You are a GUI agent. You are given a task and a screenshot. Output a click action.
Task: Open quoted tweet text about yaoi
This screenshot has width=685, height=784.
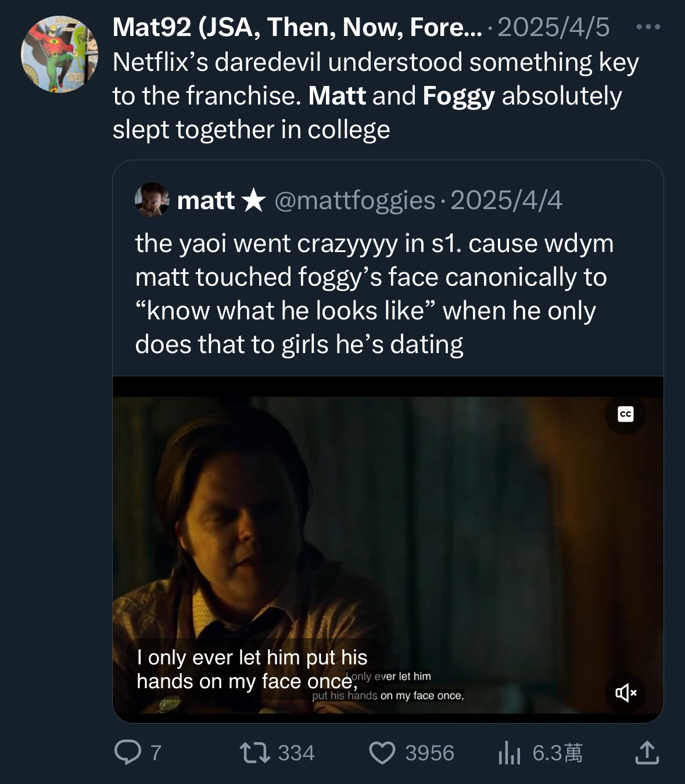(374, 293)
